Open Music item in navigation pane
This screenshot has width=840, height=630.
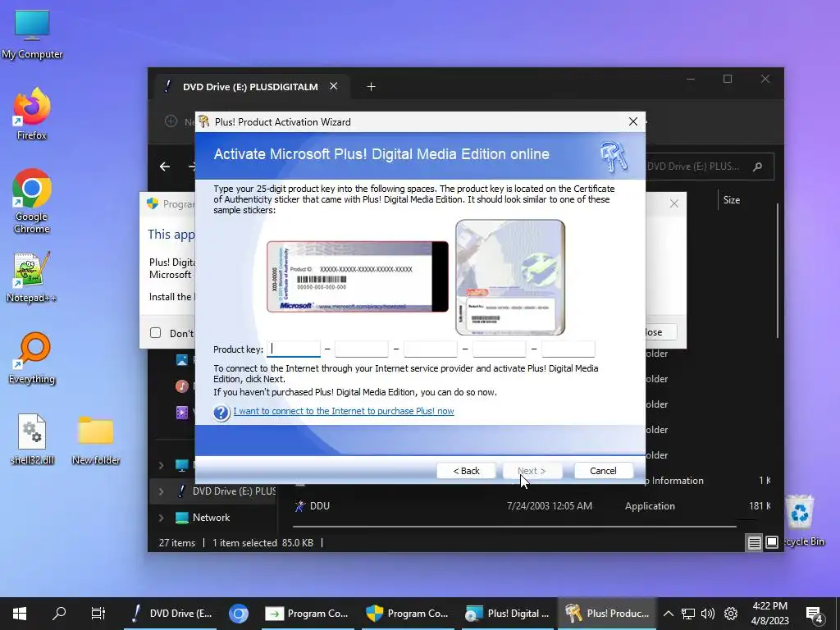[182, 386]
